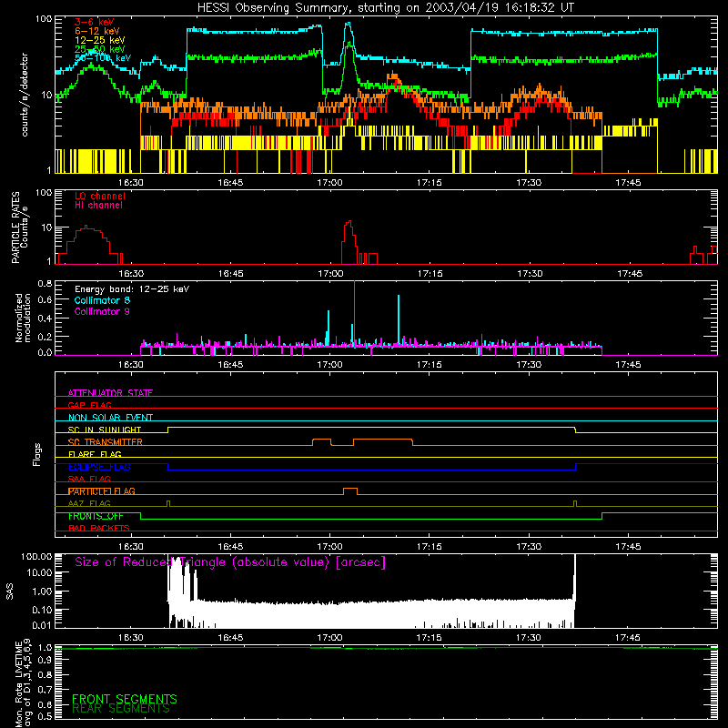Click the 'ATTENUATOR STATE' flag label
This screenshot has height=728, width=728.
point(110,393)
